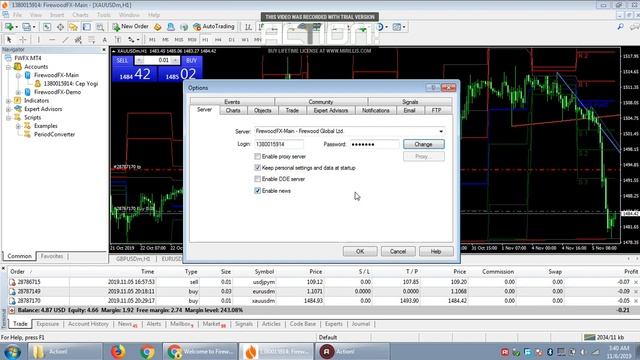Open the Profiles toolbar icon
Screen dimensions: 640x360
pos(27,27)
